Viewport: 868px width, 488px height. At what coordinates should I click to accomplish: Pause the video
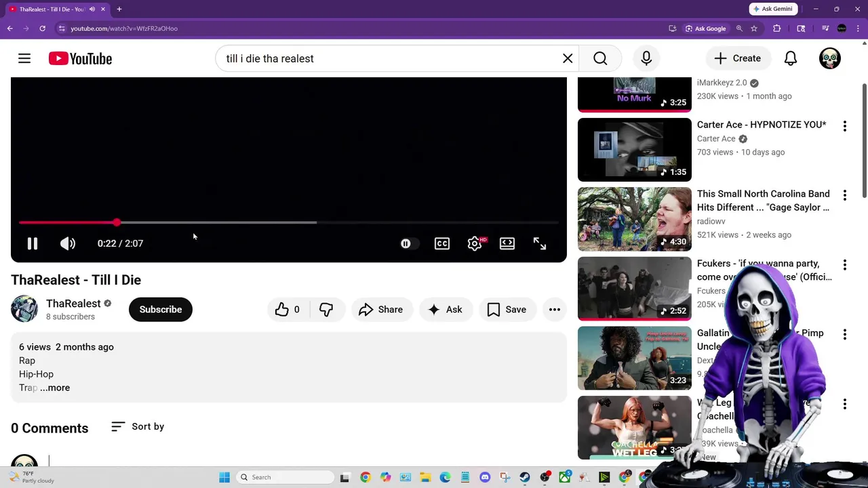tap(33, 243)
